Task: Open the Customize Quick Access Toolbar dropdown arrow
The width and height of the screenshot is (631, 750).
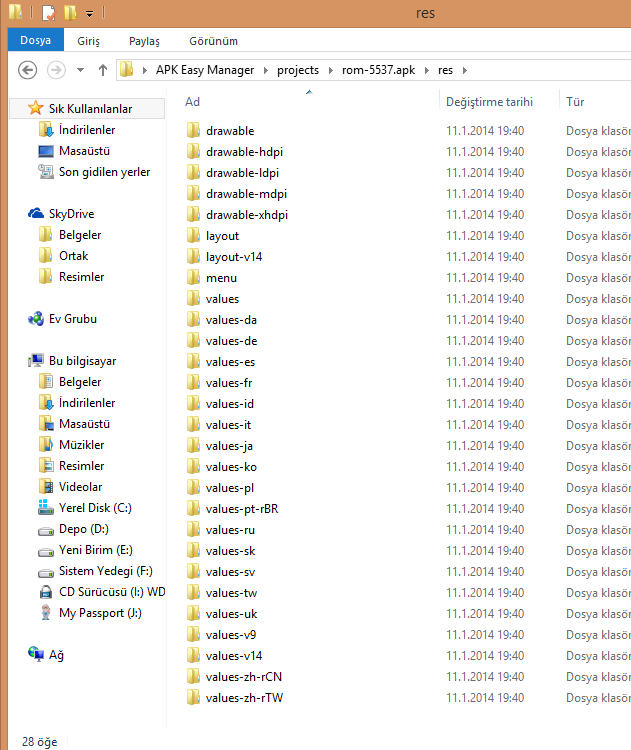Action: click(89, 14)
